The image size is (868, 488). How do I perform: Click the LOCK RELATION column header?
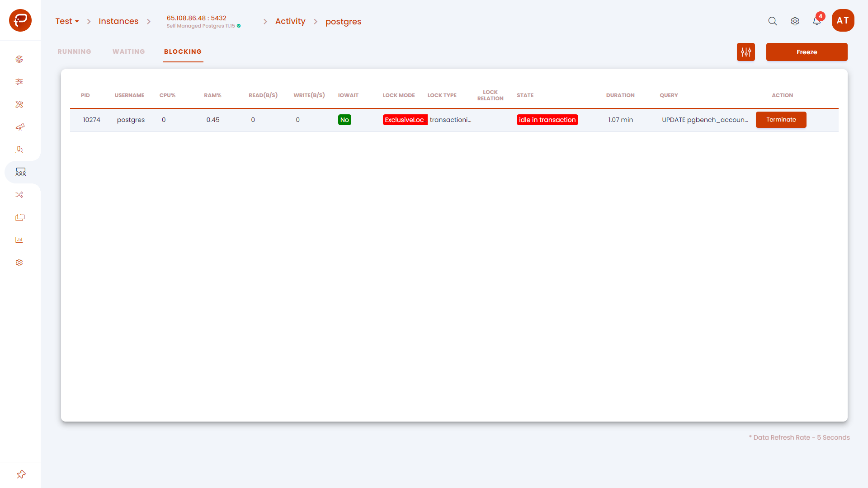pyautogui.click(x=490, y=95)
